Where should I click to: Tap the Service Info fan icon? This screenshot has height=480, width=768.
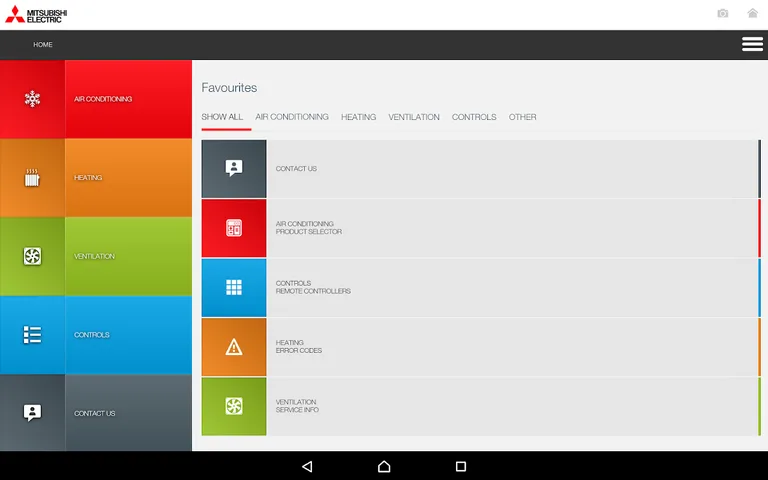click(234, 407)
